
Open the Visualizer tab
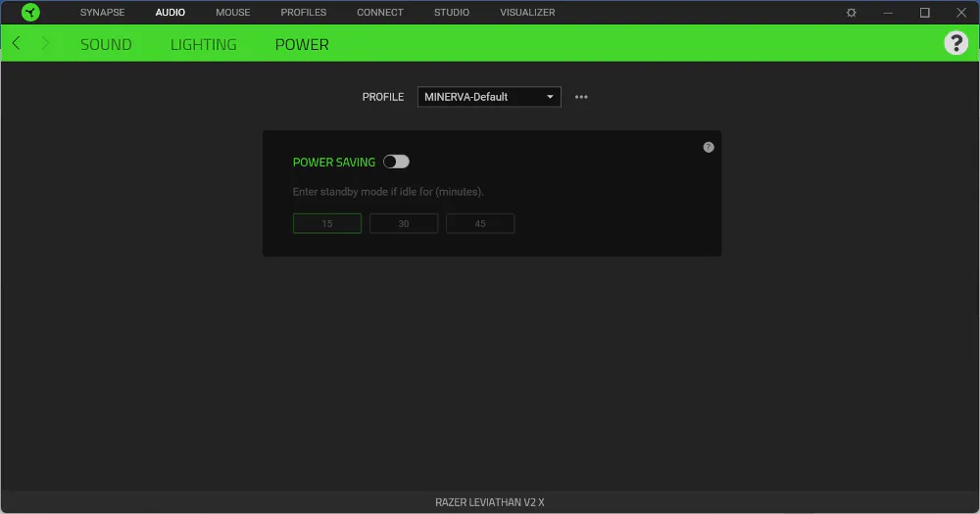tap(527, 13)
